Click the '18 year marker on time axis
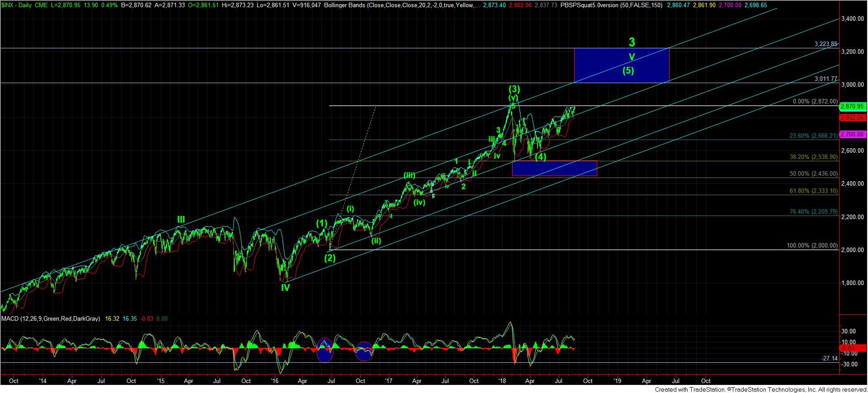This screenshot has height=393, width=868. click(x=501, y=381)
